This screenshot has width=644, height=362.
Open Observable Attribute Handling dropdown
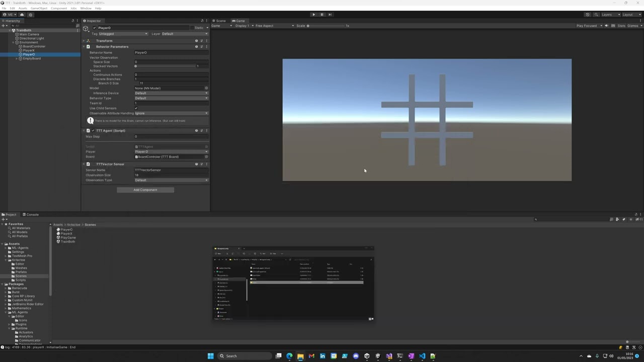coord(172,113)
